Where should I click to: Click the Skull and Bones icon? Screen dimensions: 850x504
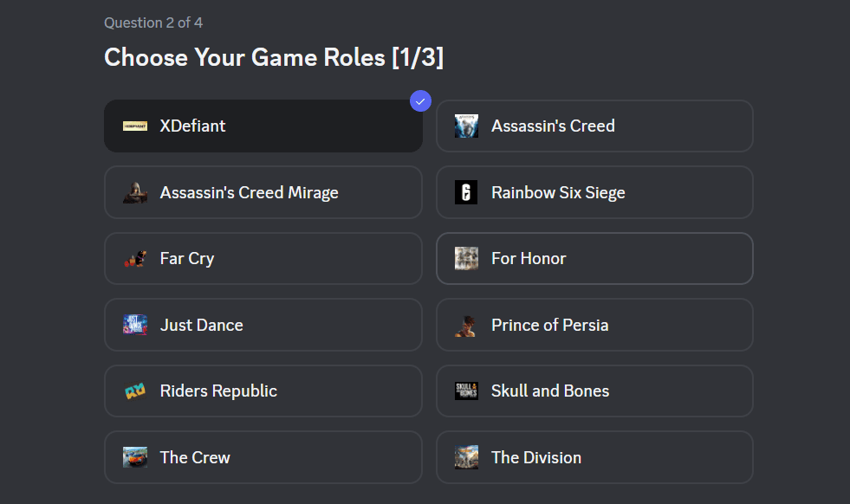point(466,391)
